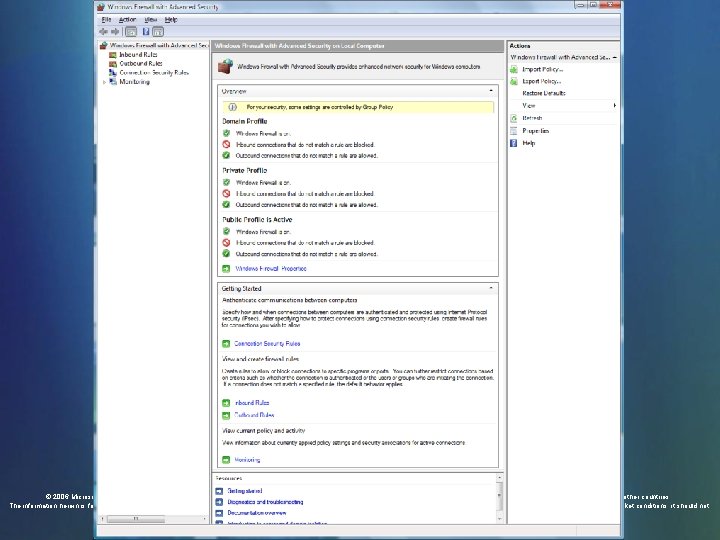Select Connection Security Rules tree icon
This screenshot has width=720, height=540.
point(113,73)
